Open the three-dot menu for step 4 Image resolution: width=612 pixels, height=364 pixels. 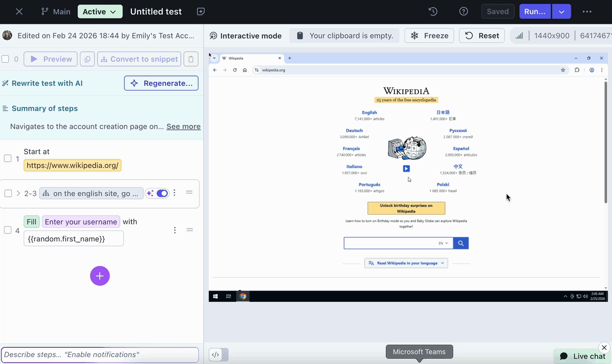(175, 230)
